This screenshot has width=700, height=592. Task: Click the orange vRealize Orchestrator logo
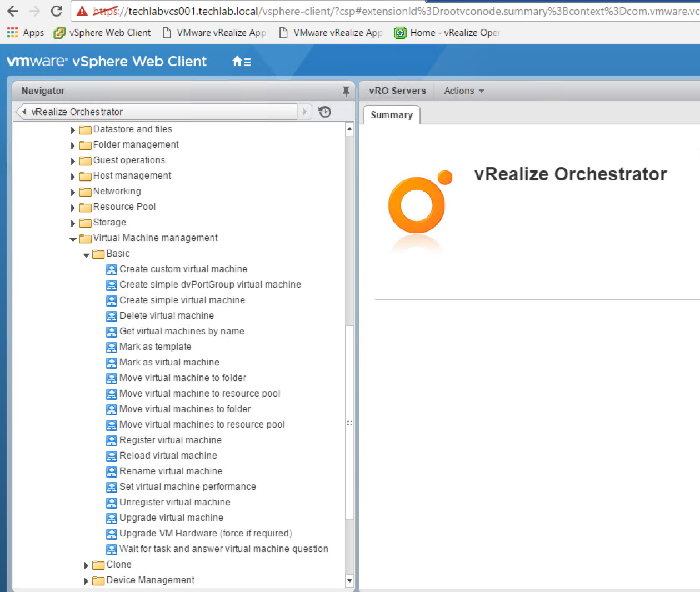420,202
